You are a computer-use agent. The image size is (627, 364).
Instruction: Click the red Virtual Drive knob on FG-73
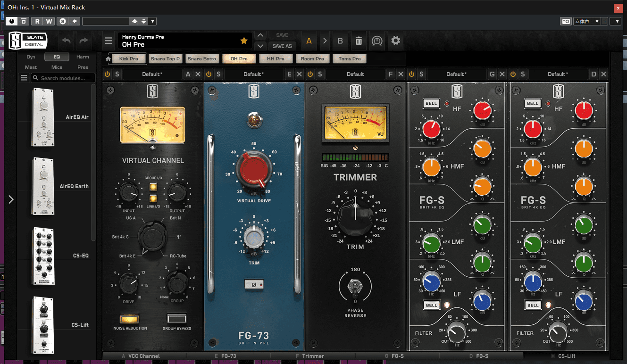pos(253,171)
